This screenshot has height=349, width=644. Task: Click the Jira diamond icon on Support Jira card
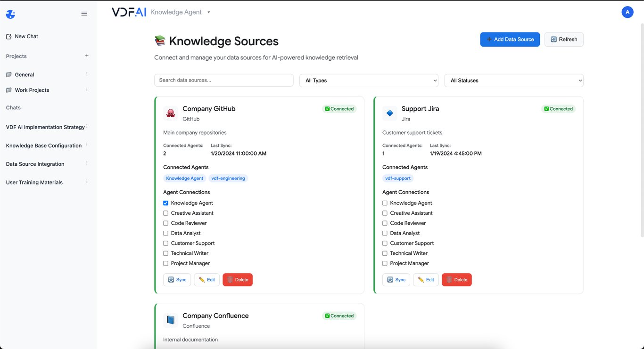(x=389, y=113)
